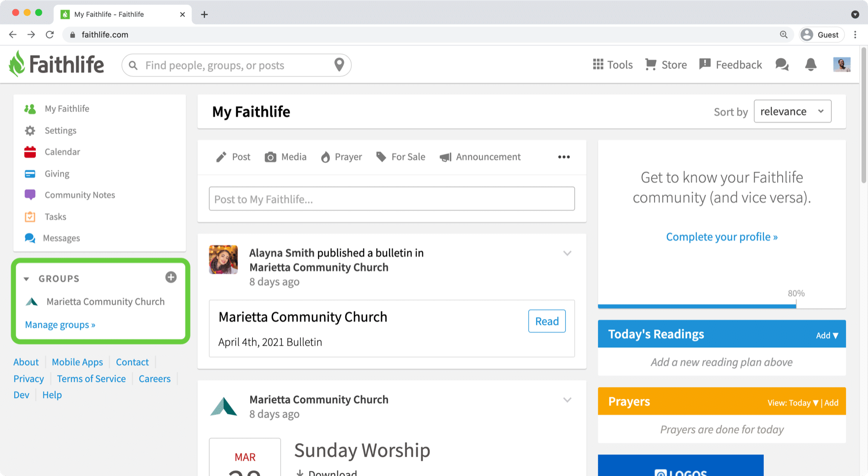Expand Alayna Smith bulletin post menu
The width and height of the screenshot is (868, 476).
coord(567,253)
